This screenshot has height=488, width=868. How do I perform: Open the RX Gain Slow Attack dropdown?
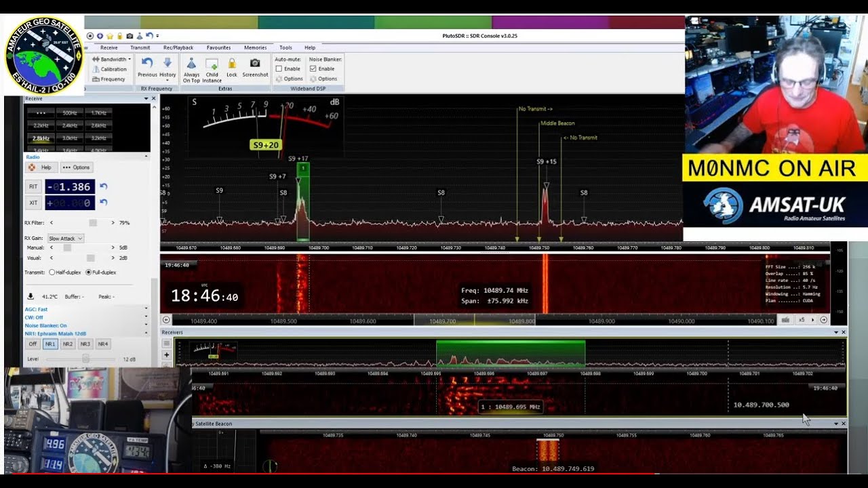tap(65, 239)
